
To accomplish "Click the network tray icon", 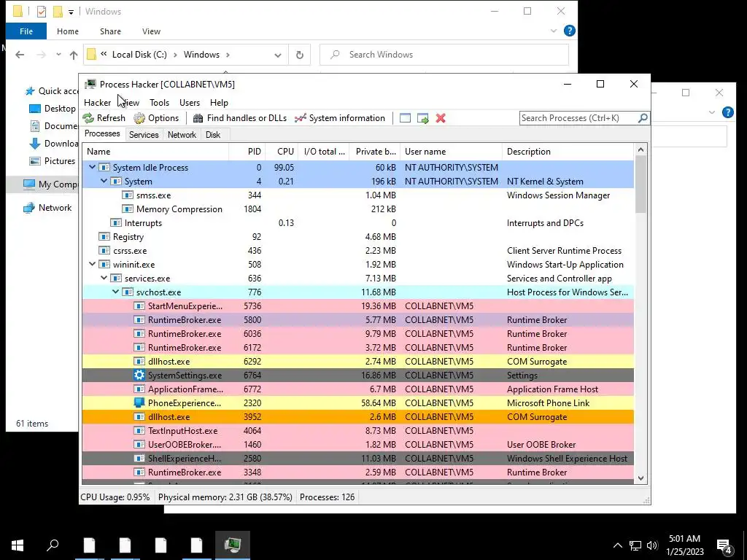I will tap(635, 545).
